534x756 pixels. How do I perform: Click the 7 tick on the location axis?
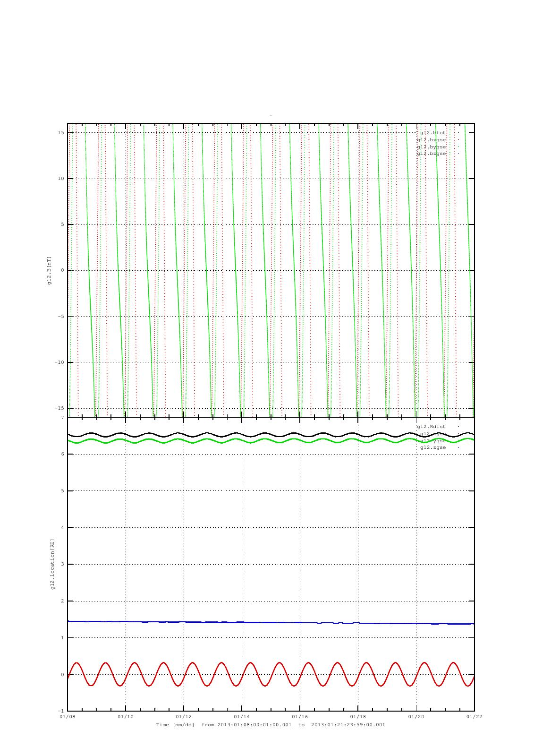coord(62,418)
